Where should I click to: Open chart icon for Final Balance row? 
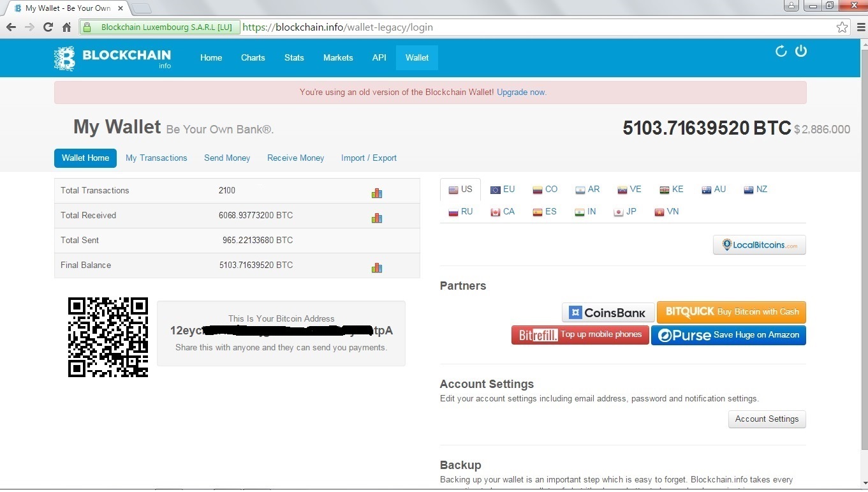tap(376, 267)
